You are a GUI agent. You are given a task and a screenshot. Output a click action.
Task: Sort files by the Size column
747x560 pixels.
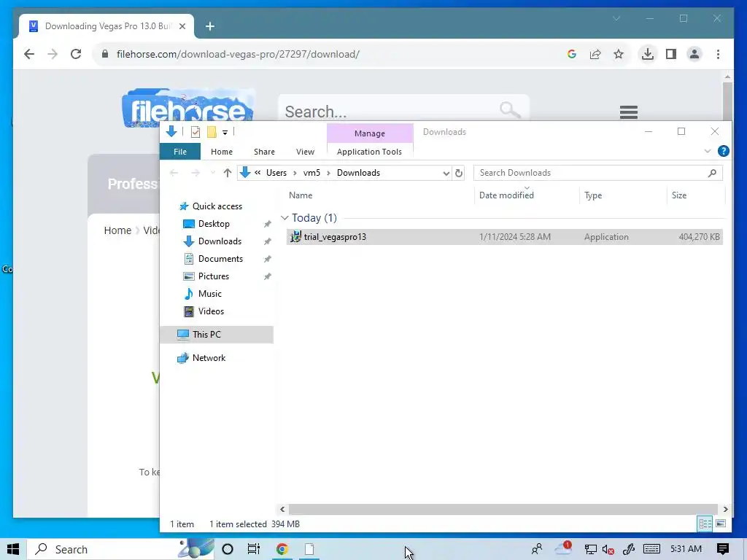coord(679,195)
